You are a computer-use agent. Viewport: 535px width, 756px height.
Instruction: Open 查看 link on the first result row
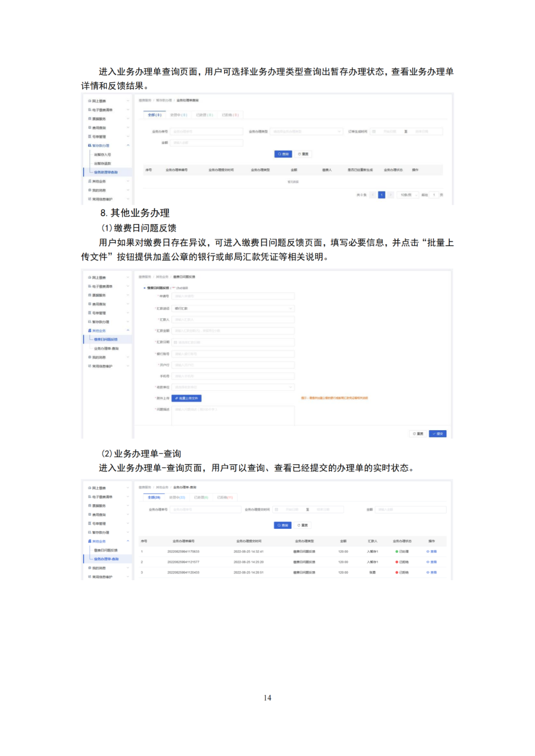[x=431, y=552]
